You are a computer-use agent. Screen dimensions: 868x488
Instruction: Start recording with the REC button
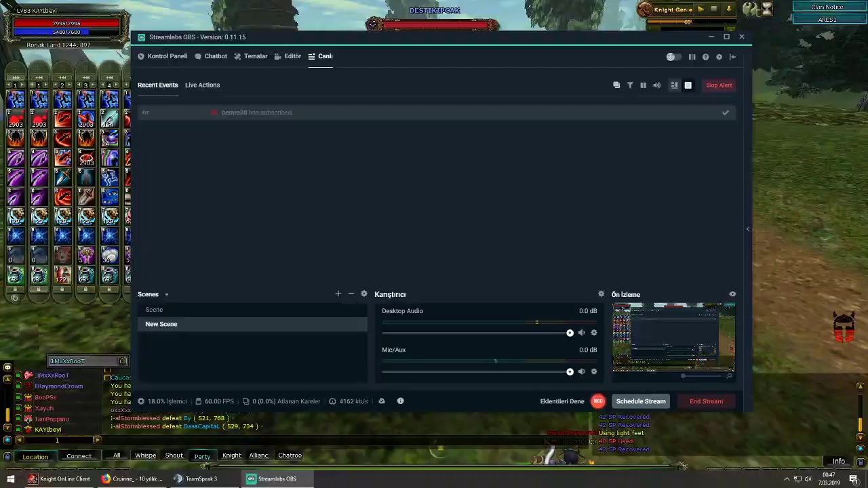[x=598, y=401]
